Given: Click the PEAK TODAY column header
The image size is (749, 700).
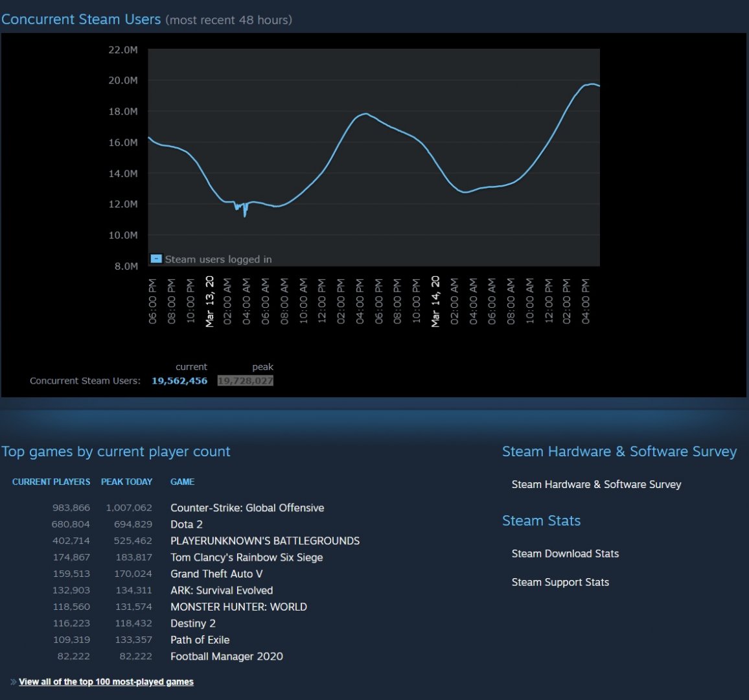Looking at the screenshot, I should (x=126, y=482).
